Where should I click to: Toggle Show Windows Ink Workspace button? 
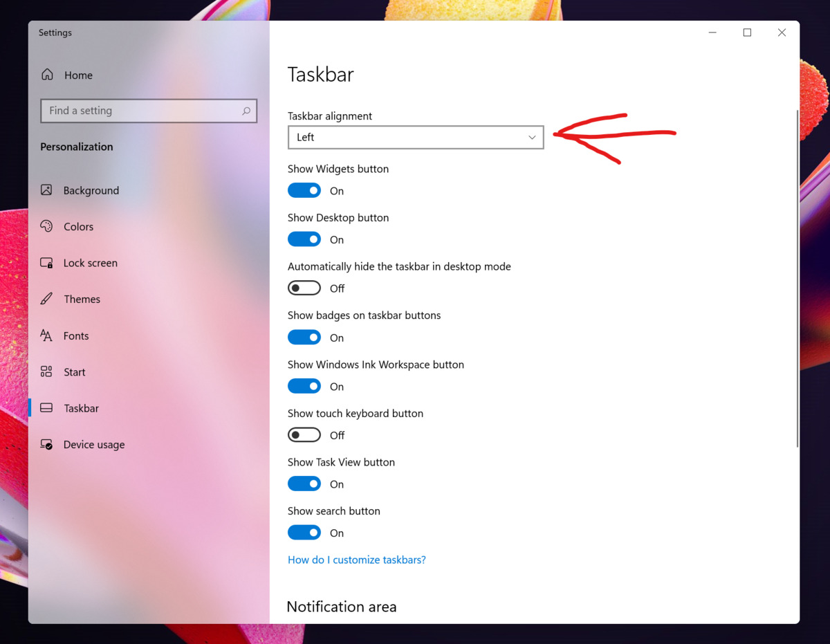[304, 386]
